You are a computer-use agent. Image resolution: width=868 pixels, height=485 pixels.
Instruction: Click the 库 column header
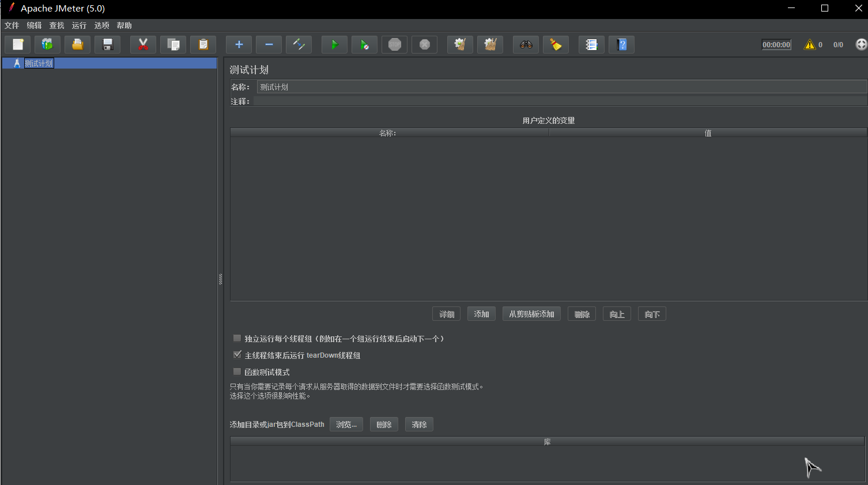click(548, 442)
